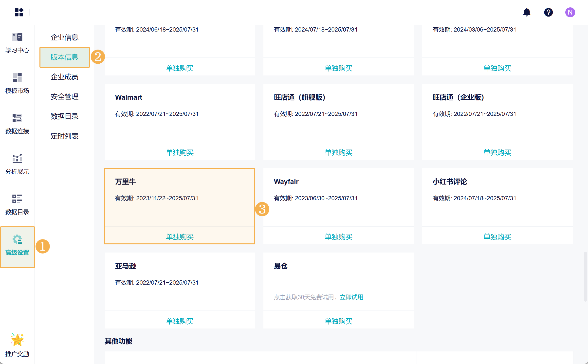Click 单独购买 under Wayfair
The width and height of the screenshot is (588, 364).
[x=338, y=237]
